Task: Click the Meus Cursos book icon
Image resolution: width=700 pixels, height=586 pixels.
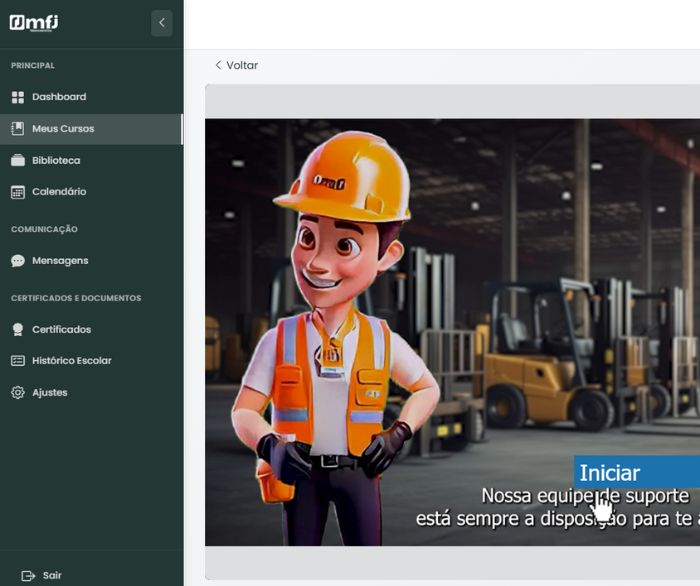Action: (17, 129)
